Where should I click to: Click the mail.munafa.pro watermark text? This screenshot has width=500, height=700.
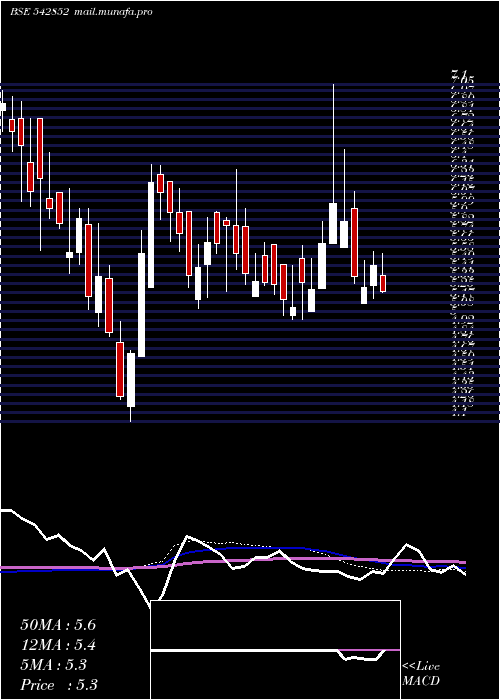point(112,12)
